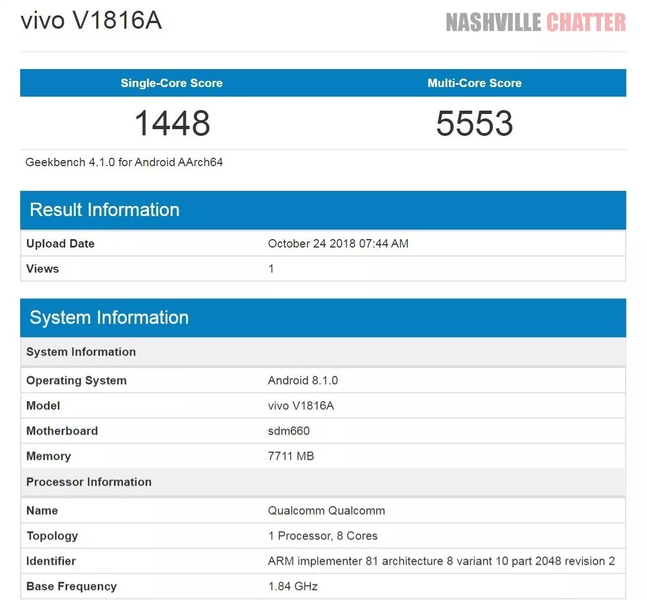Click the gray 'System Information' subheader row
Image resolution: width=647 pixels, height=600 pixels.
pyautogui.click(x=323, y=352)
